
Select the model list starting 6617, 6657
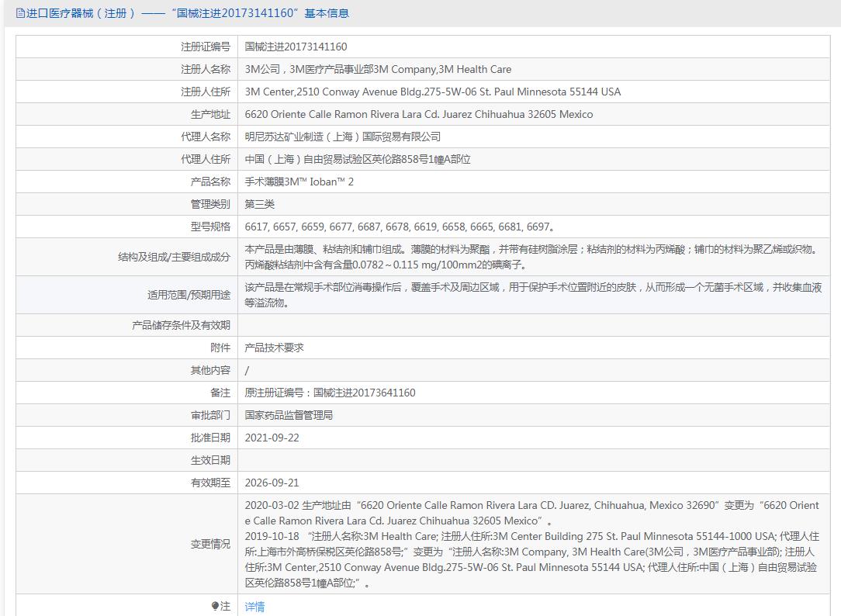click(400, 227)
